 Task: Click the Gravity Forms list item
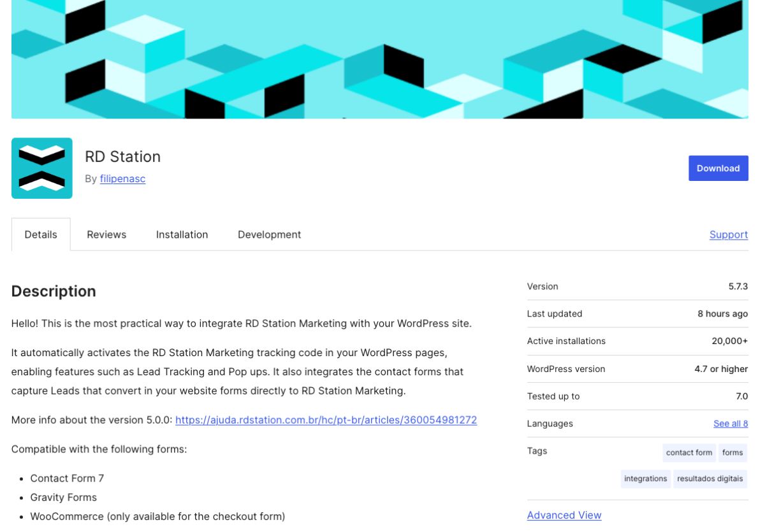(x=64, y=497)
